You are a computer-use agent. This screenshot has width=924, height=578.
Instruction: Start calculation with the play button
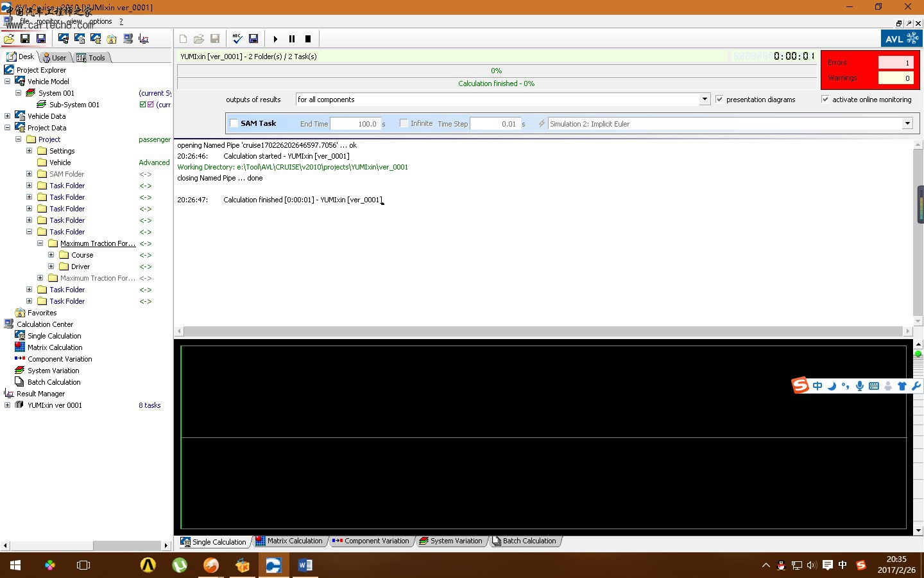(276, 39)
